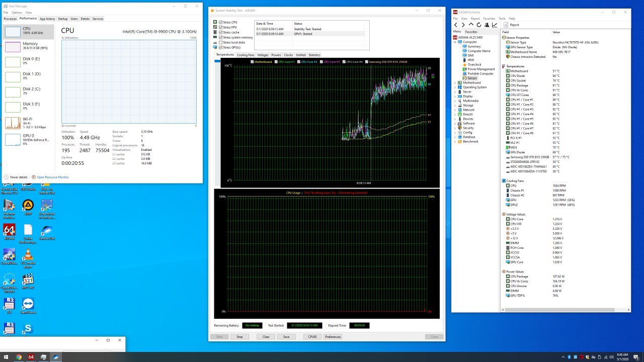Open VLC media player desktop icon
The height and width of the screenshot is (362, 644).
tap(28, 257)
